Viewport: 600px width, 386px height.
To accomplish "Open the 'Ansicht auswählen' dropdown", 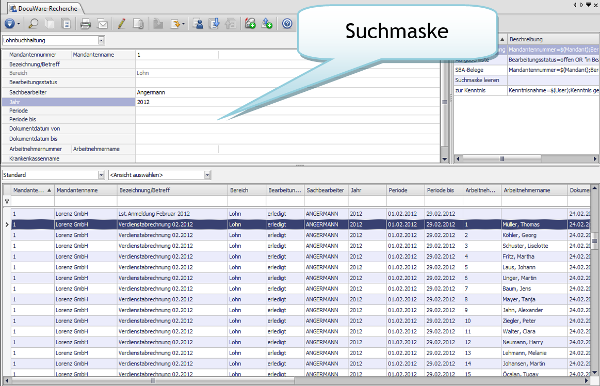I will 207,175.
